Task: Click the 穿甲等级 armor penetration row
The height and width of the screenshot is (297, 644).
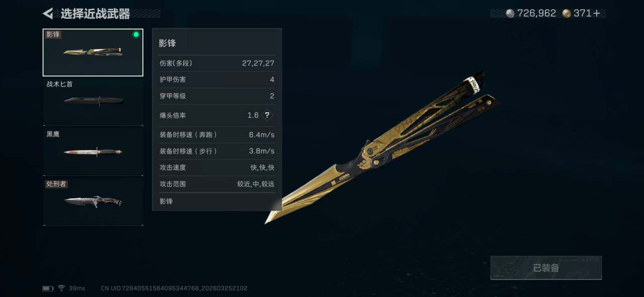Action: pos(217,96)
